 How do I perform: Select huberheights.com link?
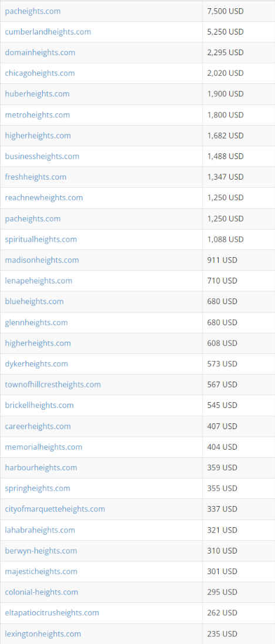tap(37, 94)
